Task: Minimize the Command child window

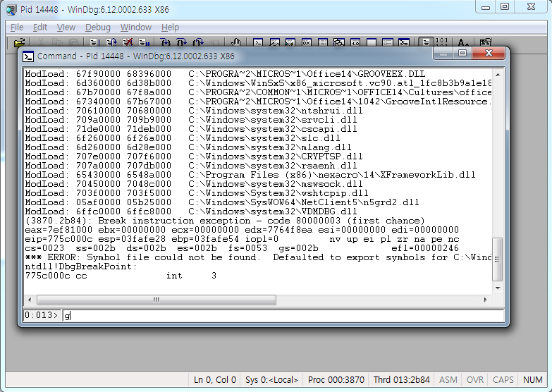Action: (443, 53)
